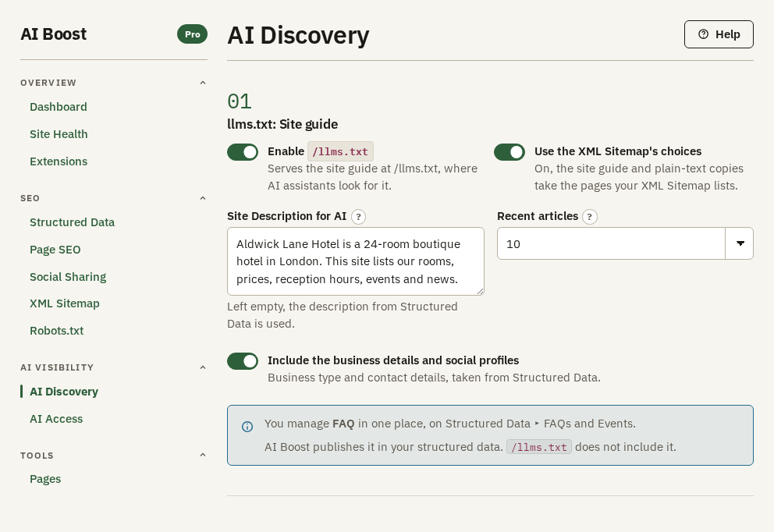774x532 pixels.
Task: Click the help question mark beside Recent articles
Action: 589,217
